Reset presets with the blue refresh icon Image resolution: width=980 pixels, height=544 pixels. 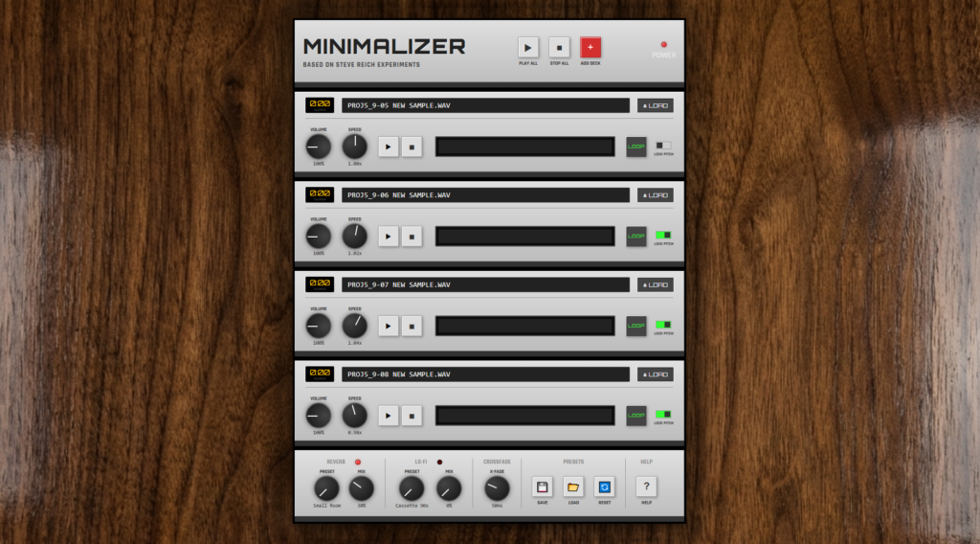(604, 487)
